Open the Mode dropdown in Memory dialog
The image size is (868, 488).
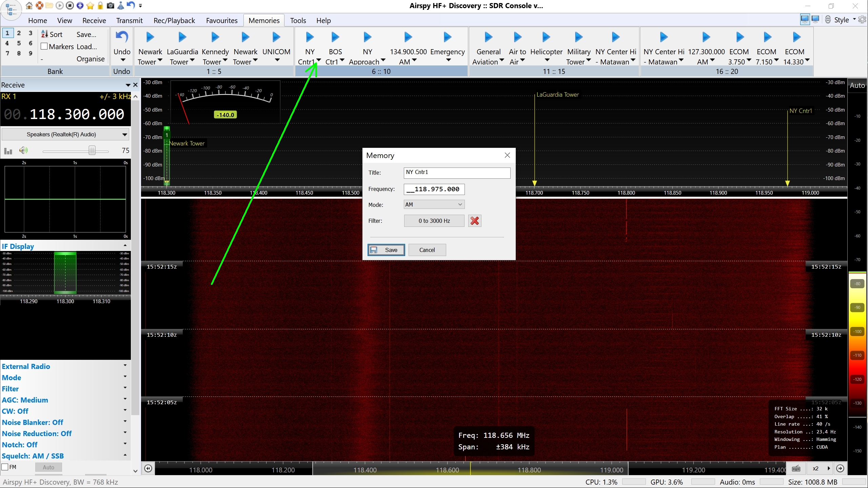(x=434, y=204)
